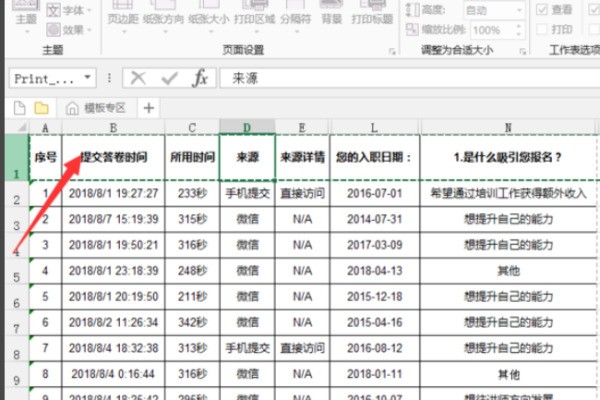
Task: Click date cell 2014-07-31
Action: click(374, 219)
